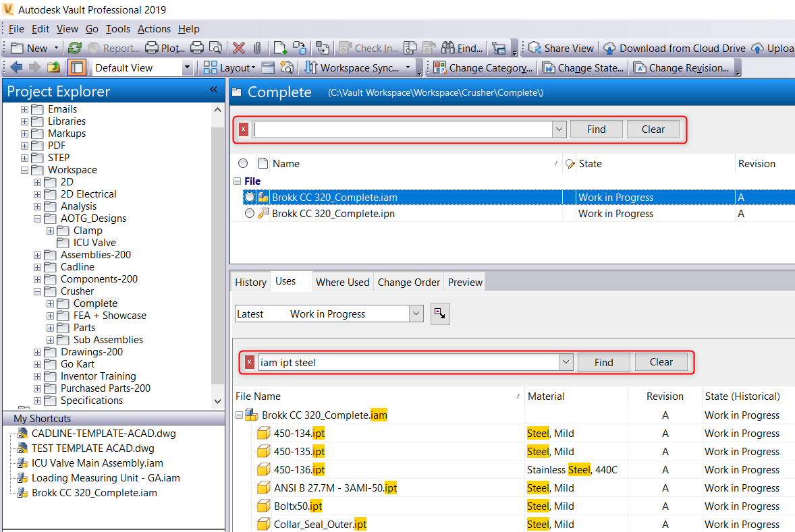Collapse the Brokk CC 320_Complete.iam node in Uses
795x532 pixels.
[240, 415]
